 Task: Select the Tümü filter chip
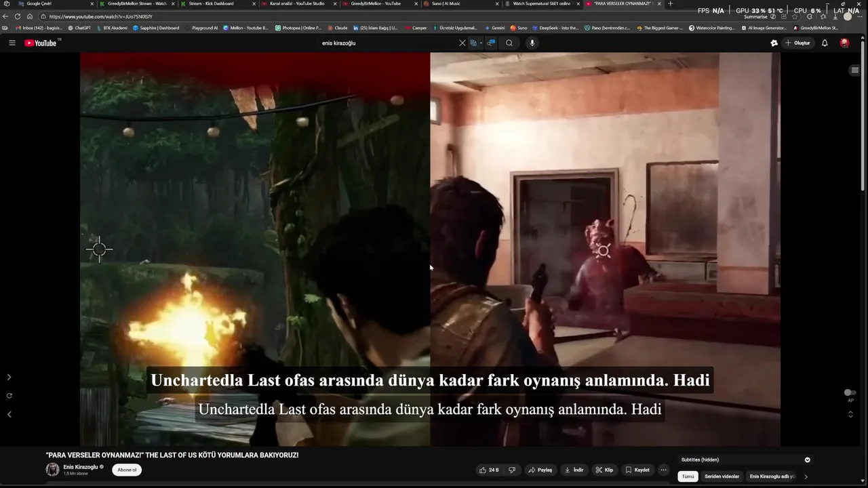tap(688, 476)
